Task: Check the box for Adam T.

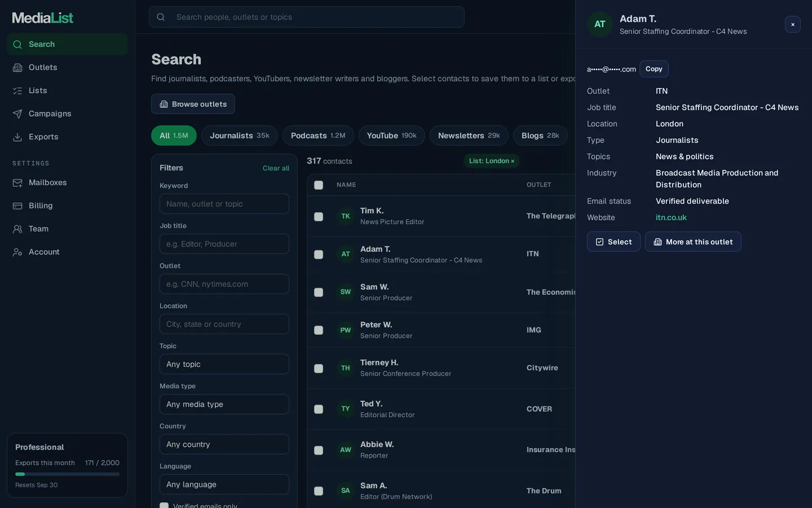Action: click(319, 255)
